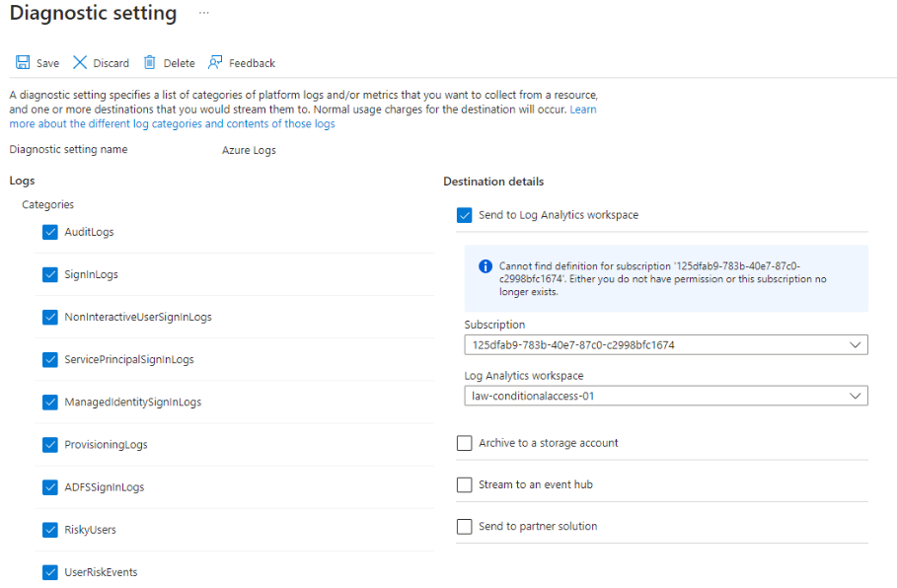The width and height of the screenshot is (897, 588).
Task: Click the 'Diagnostic setting name' label
Action: coord(69,149)
